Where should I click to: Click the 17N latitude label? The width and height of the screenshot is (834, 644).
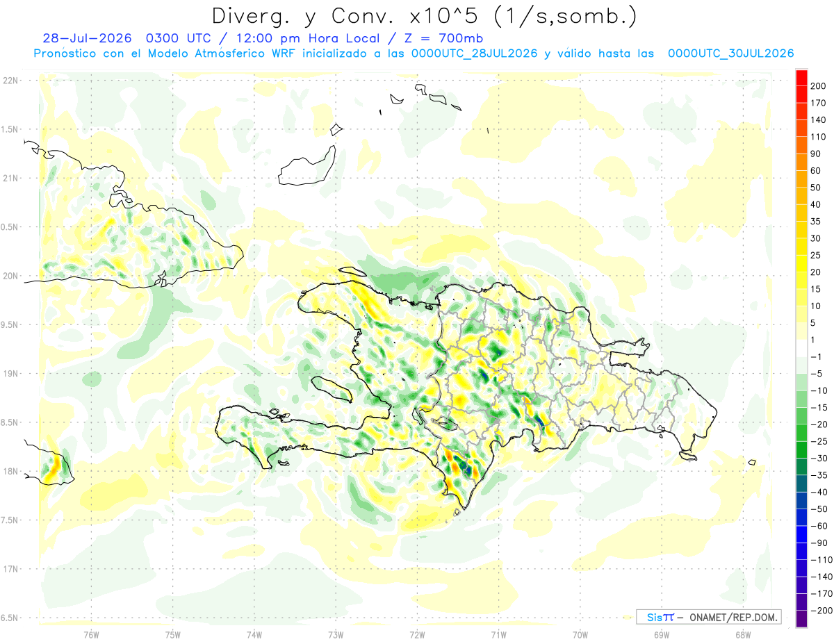tap(10, 569)
